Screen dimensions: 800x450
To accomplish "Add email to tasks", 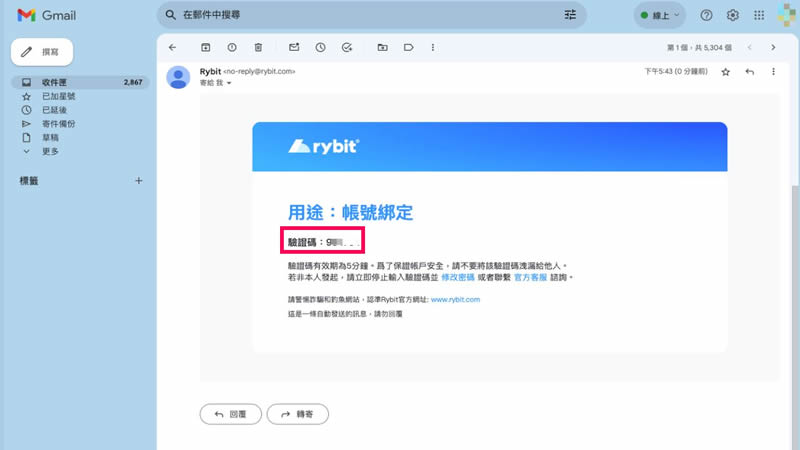I will [x=347, y=47].
